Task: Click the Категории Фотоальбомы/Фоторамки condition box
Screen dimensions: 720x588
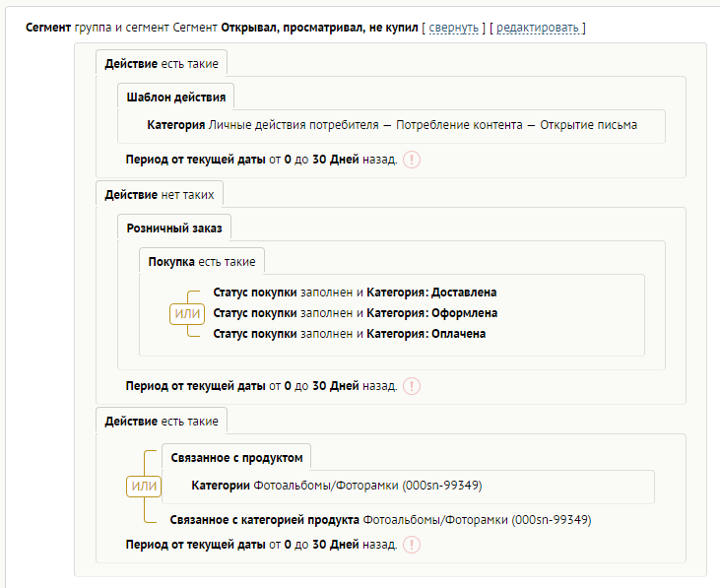Action: tap(337, 486)
